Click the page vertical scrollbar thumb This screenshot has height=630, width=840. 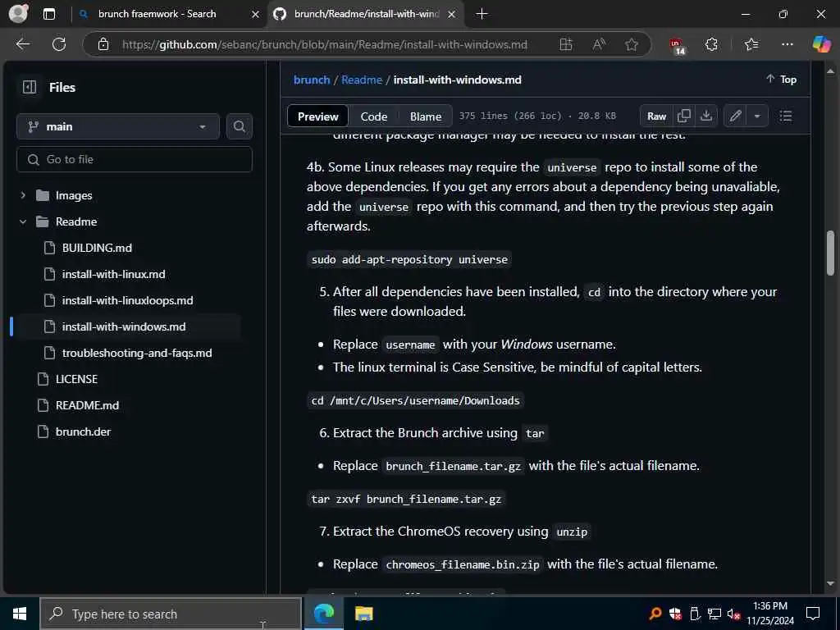[x=830, y=253]
